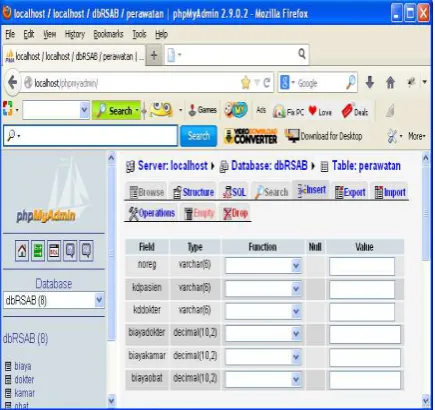Open the Database dbRSAB (8) selector
This screenshot has width=435, height=410.
pos(54,300)
